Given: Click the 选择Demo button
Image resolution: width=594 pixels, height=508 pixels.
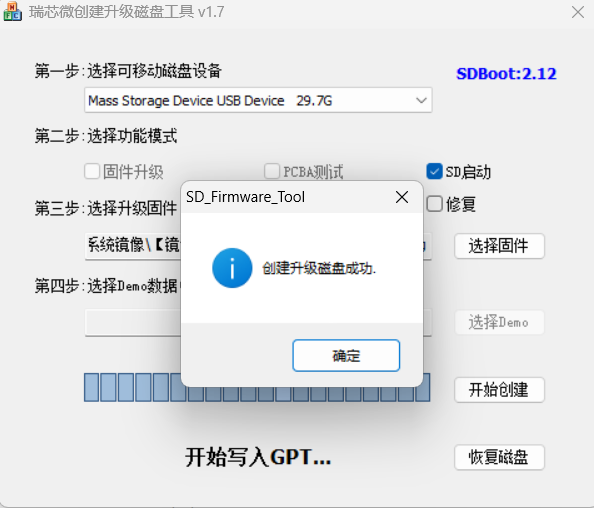Looking at the screenshot, I should (499, 322).
